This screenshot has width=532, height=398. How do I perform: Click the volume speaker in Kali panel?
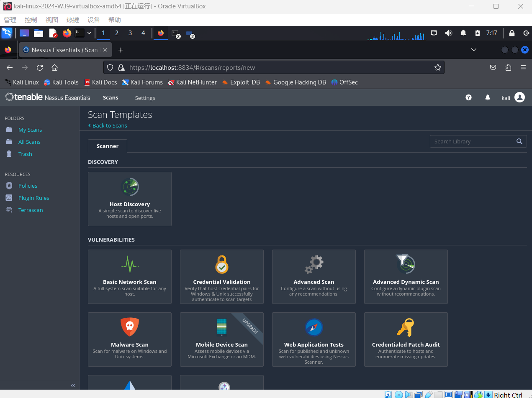(448, 33)
